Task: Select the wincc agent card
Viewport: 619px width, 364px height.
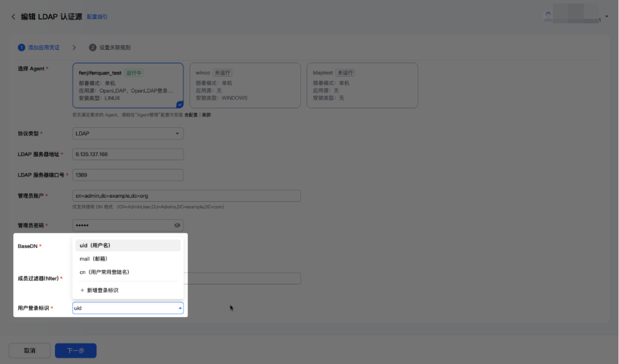Action: click(x=245, y=86)
